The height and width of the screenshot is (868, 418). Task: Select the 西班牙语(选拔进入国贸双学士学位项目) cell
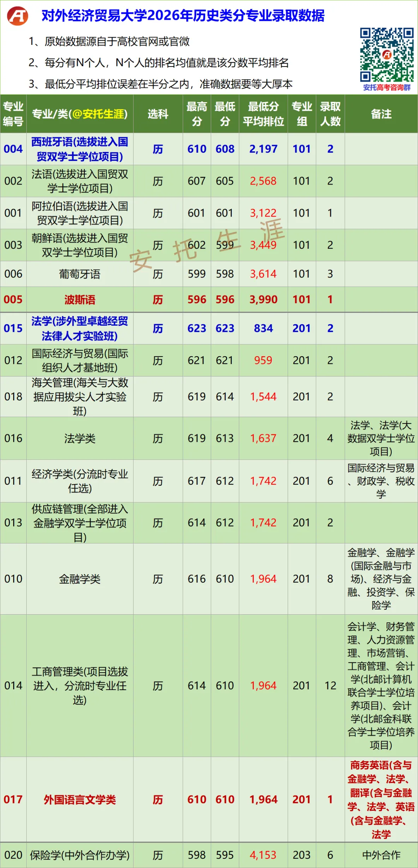[80, 149]
